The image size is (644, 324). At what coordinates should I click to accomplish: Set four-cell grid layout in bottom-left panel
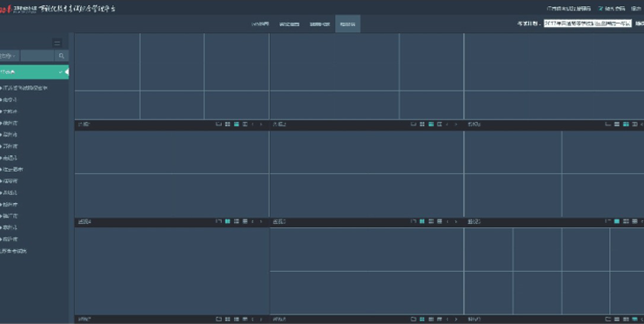point(227,319)
